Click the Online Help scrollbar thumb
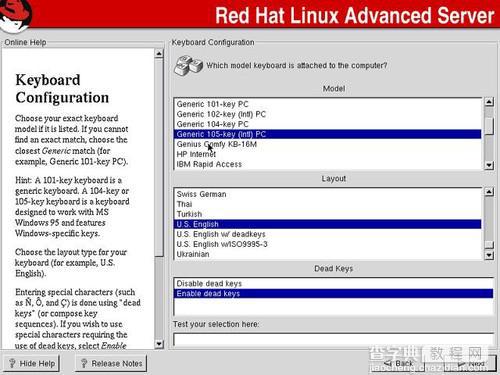500x375 pixels. point(159,157)
